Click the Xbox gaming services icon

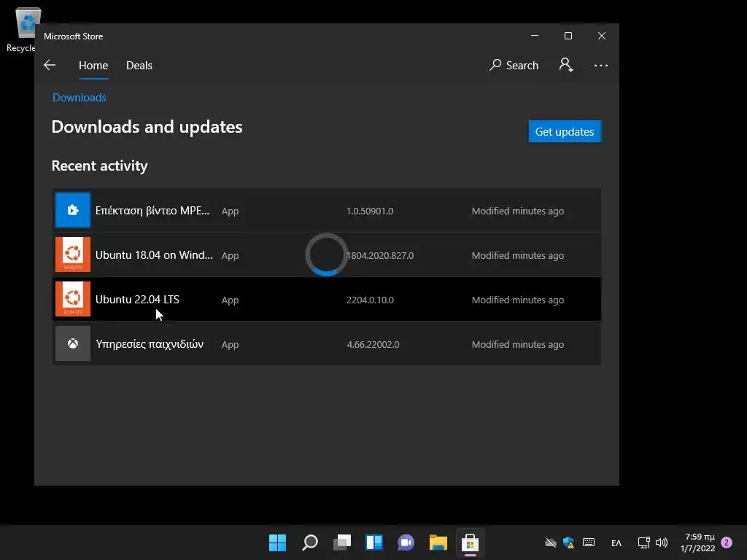(x=73, y=343)
